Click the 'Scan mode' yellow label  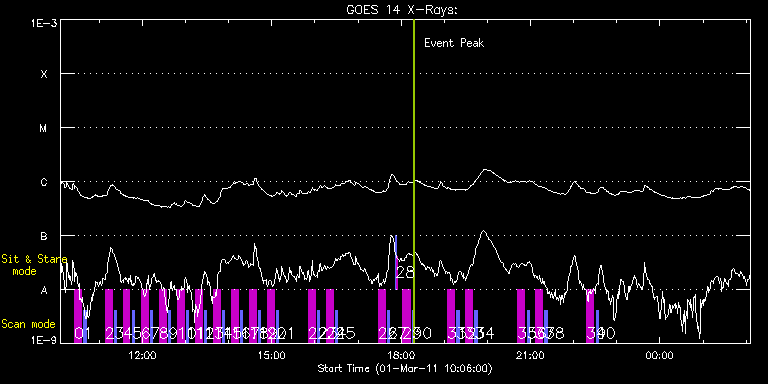click(28, 324)
